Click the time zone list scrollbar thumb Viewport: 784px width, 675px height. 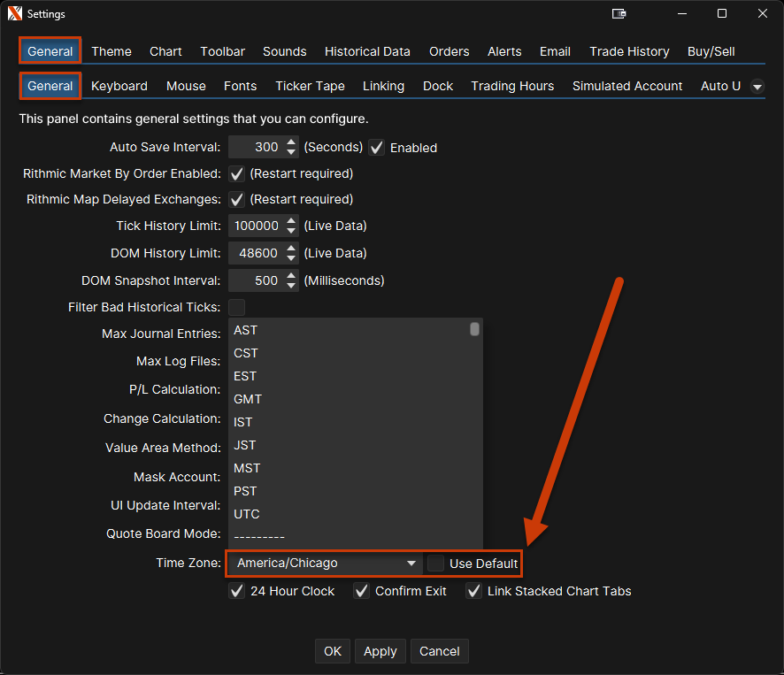pyautogui.click(x=475, y=329)
